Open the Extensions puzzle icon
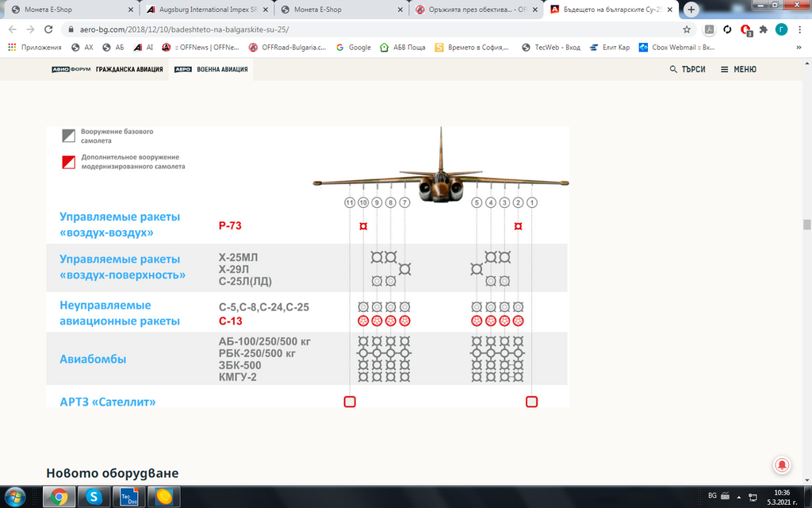Screen dimensions: 812x508 coord(764,29)
